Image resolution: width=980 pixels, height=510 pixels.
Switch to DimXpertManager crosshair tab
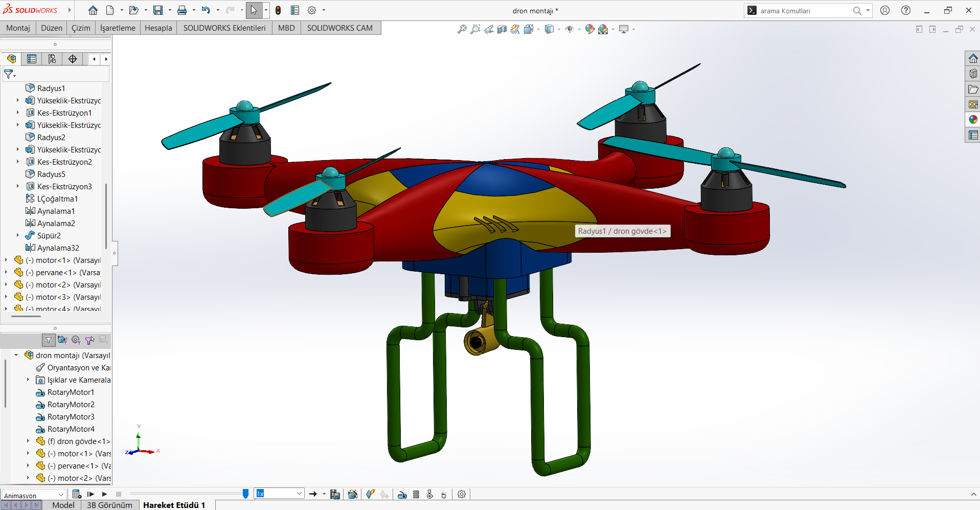(73, 59)
